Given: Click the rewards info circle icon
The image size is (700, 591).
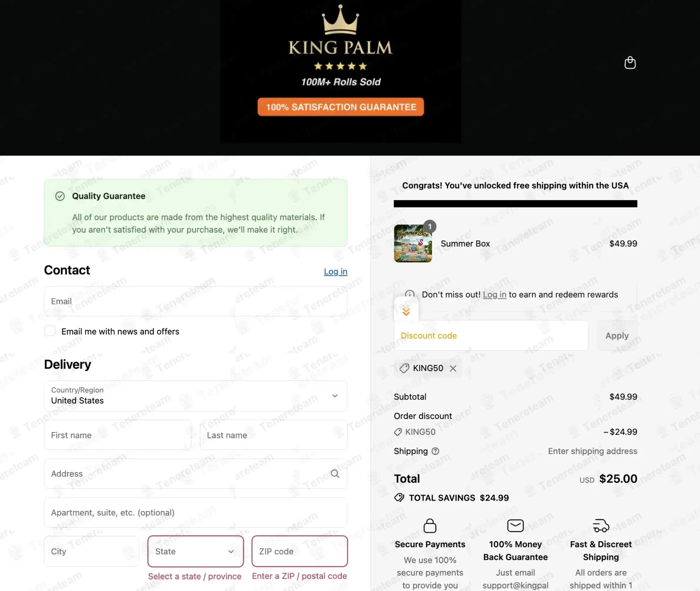Looking at the screenshot, I should [x=409, y=294].
